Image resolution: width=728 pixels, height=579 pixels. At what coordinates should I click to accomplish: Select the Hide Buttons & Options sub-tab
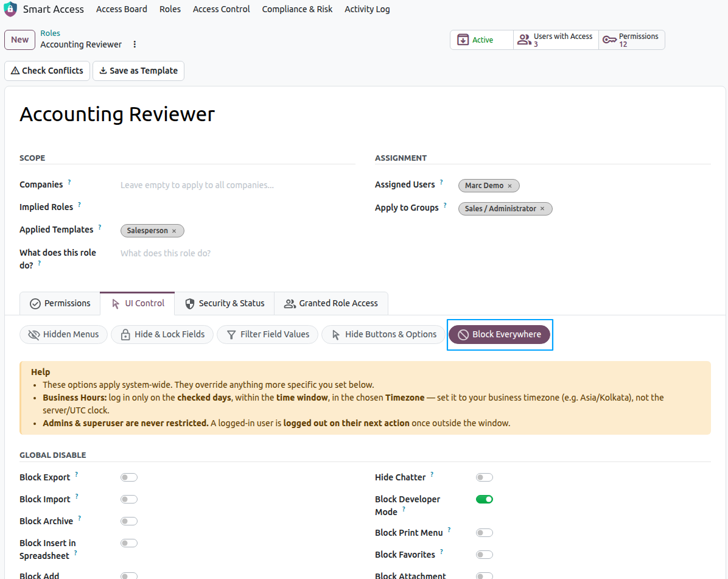click(x=383, y=334)
